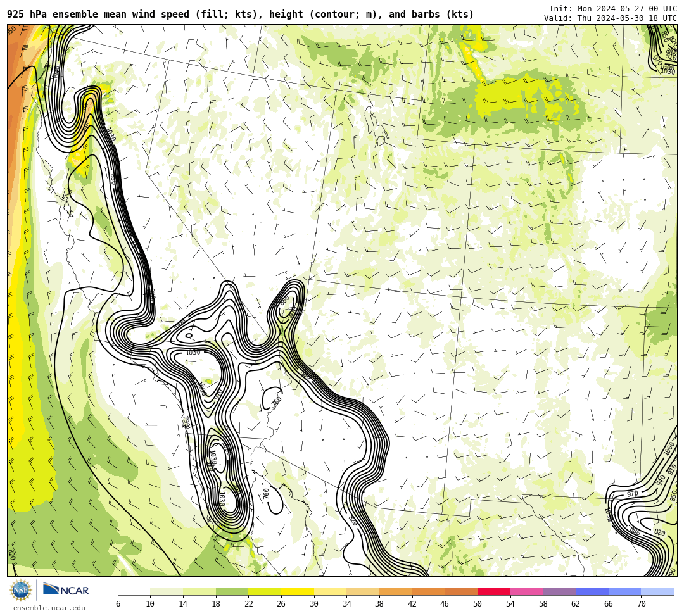
Task: Click the legend tick label 10
Action: click(x=151, y=604)
